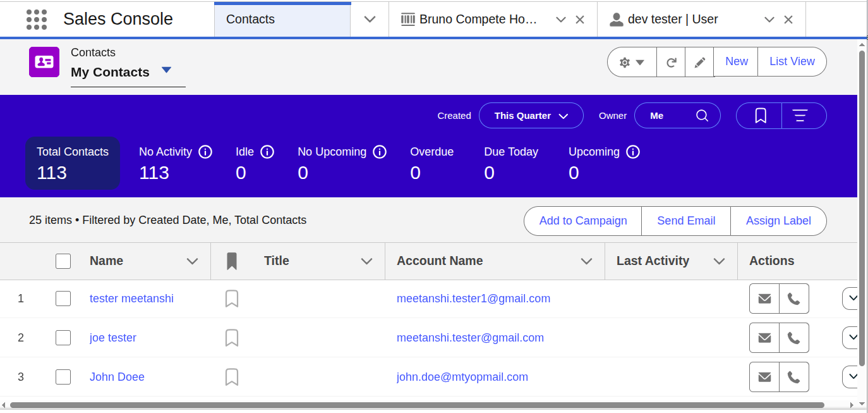Select the Due Today metric

511,163
